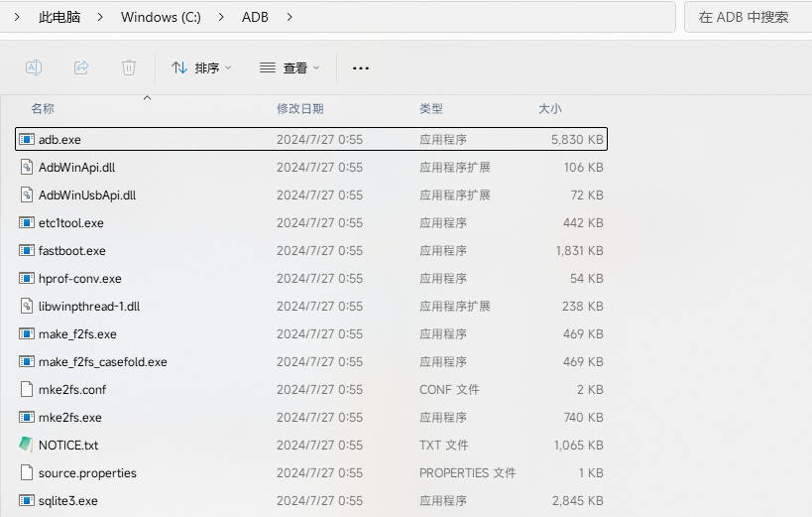Select the file name source.properties
This screenshot has width=812, height=517.
(x=87, y=473)
